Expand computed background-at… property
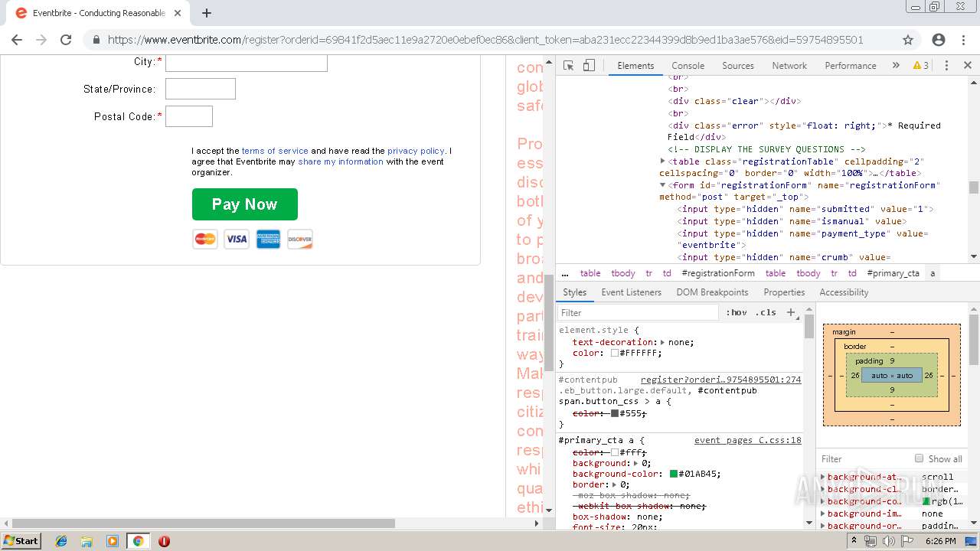The width and height of the screenshot is (980, 551). click(823, 477)
